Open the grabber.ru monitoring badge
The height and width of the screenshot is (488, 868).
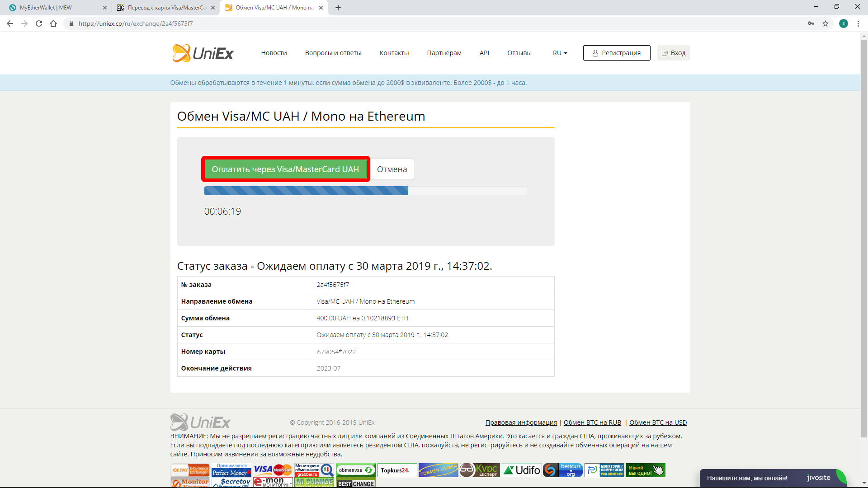pos(314,470)
